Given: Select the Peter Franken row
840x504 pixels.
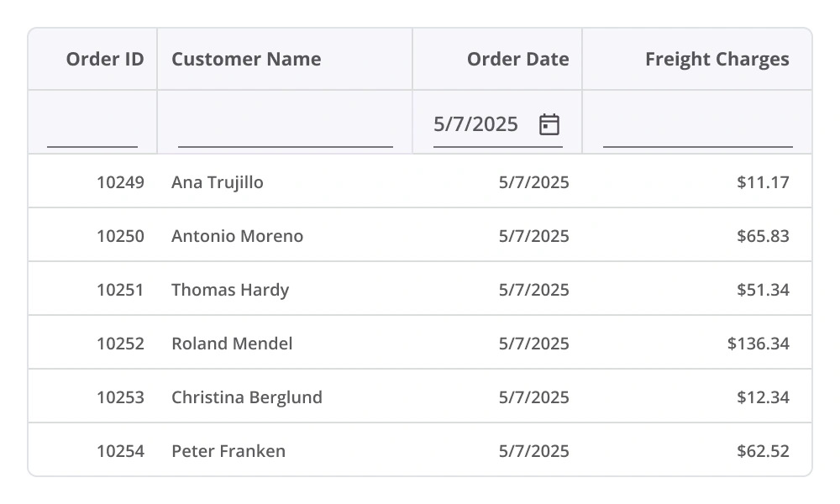Looking at the screenshot, I should click(228, 451).
